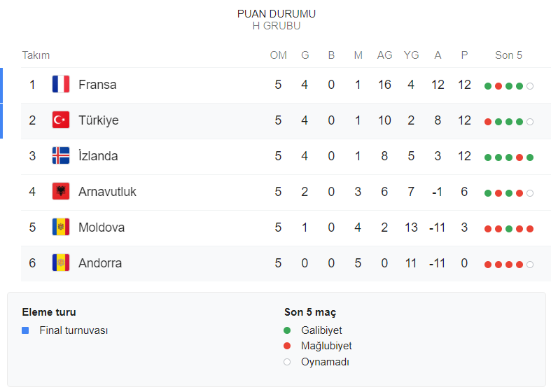Click red Mağlubiyet legend dot

287,346
